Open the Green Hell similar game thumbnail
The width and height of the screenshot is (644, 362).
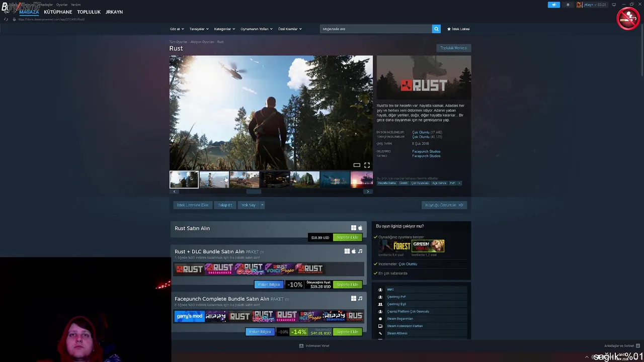tap(428, 246)
